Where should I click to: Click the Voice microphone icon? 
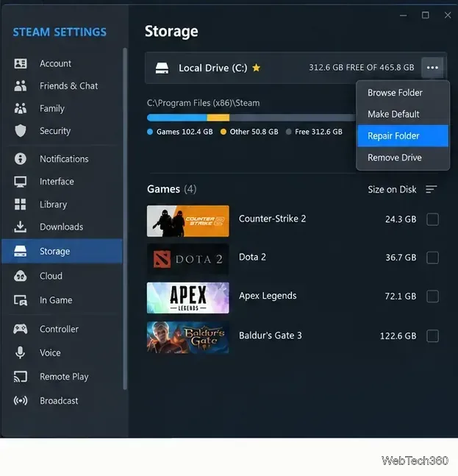(x=21, y=352)
